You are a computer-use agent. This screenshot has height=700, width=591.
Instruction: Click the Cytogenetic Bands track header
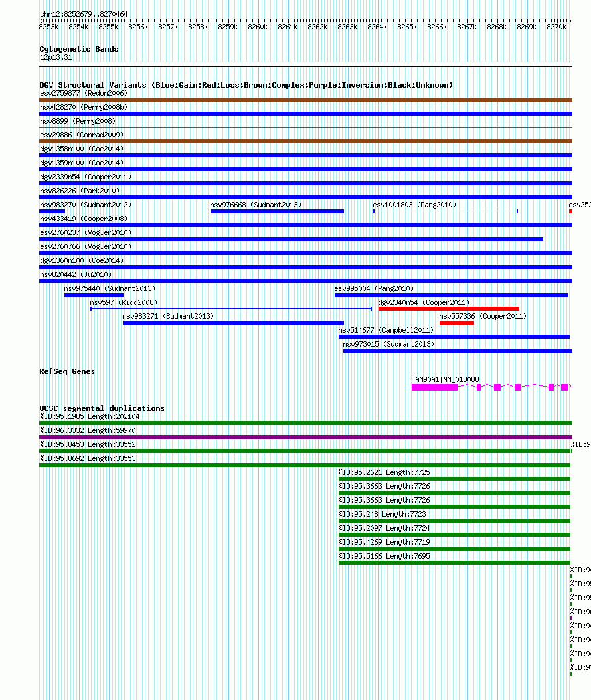click(79, 49)
